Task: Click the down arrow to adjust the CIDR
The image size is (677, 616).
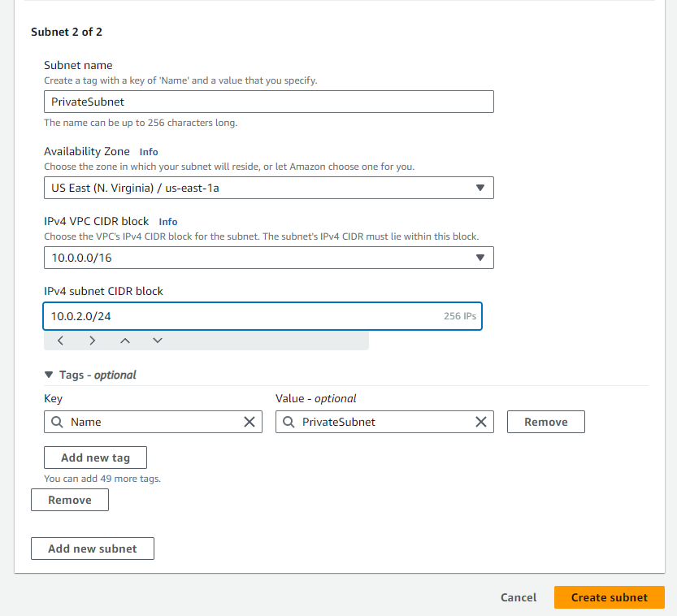Action: (x=158, y=340)
